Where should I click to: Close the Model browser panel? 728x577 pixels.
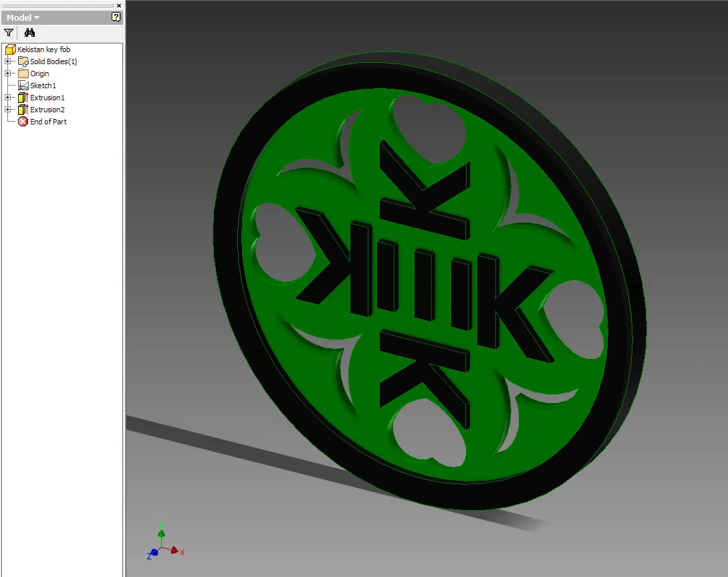(x=119, y=5)
